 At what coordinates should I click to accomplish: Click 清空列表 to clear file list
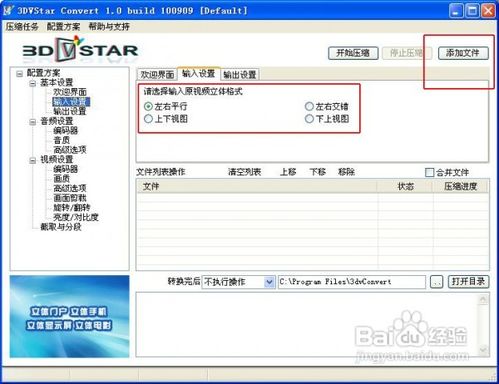[244, 172]
